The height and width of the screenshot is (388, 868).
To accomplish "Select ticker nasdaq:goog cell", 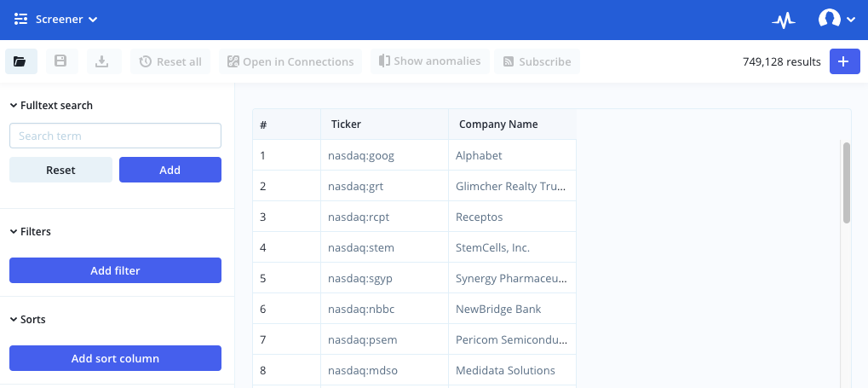I will [x=385, y=155].
